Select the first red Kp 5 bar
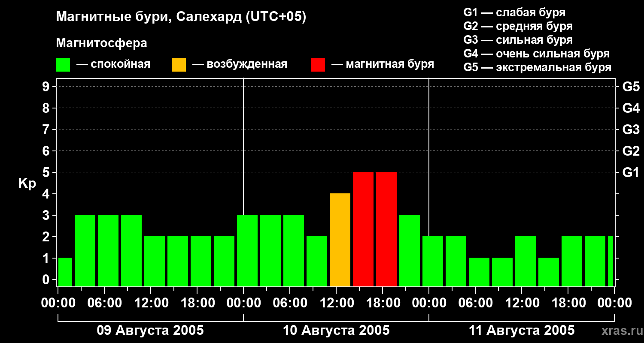 tap(363, 229)
